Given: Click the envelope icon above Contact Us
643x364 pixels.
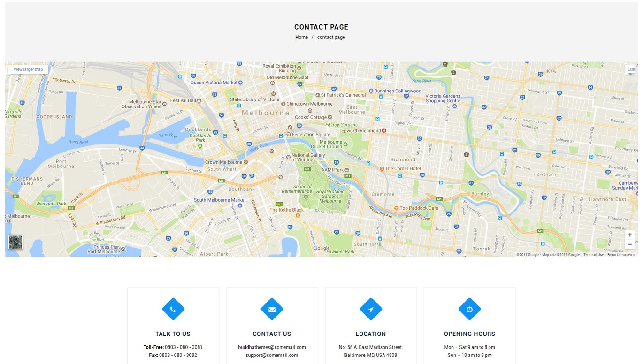Looking at the screenshot, I should [x=272, y=309].
